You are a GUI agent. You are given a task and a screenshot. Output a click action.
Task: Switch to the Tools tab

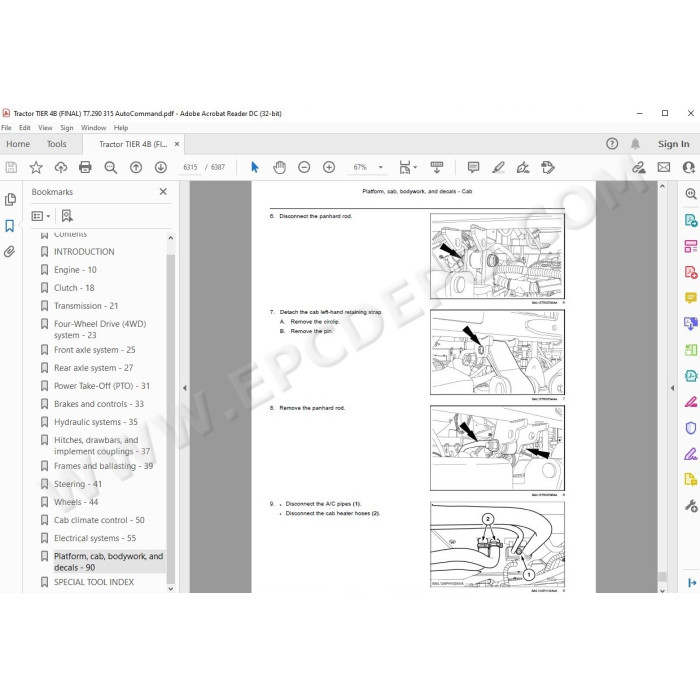[56, 144]
